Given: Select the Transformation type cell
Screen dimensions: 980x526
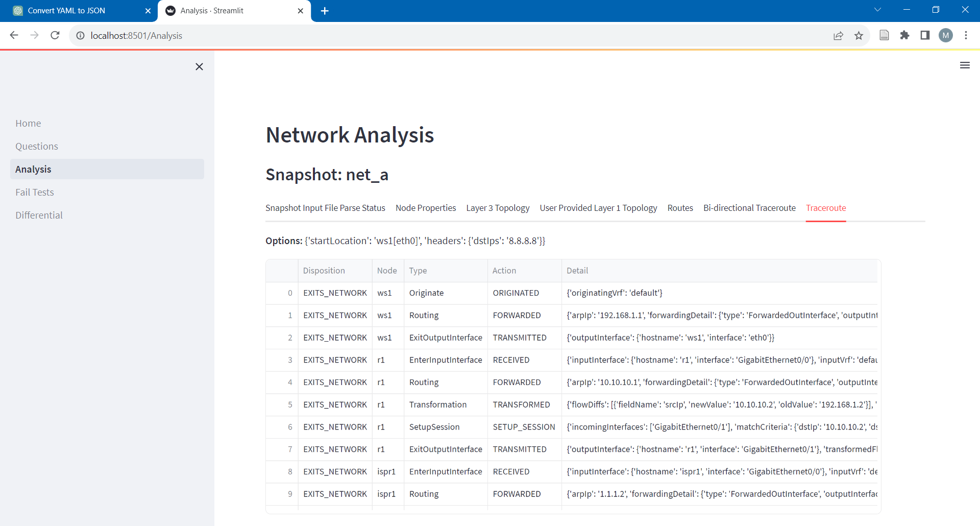Looking at the screenshot, I should pos(446,404).
